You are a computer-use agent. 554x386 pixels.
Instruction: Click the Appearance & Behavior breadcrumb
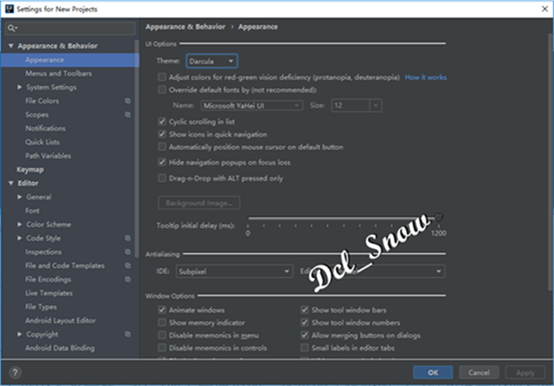[185, 27]
